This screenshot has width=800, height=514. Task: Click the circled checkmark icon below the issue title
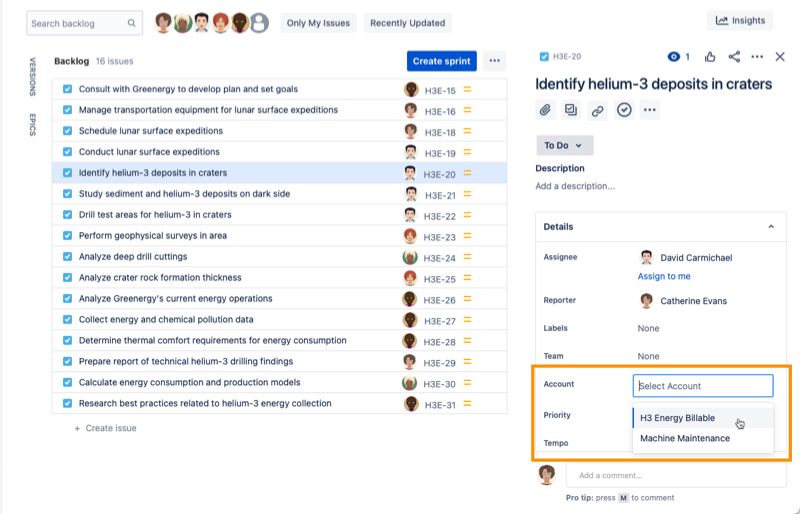click(624, 110)
